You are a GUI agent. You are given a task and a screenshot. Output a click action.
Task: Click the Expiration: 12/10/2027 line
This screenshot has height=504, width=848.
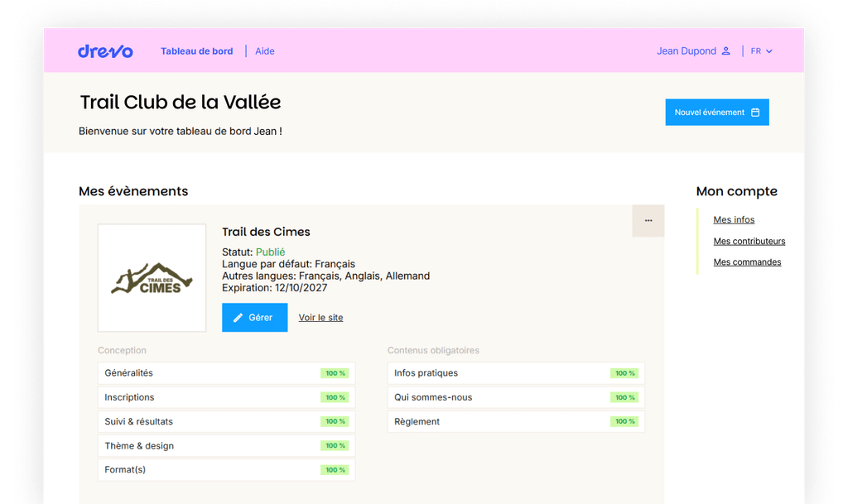click(275, 288)
